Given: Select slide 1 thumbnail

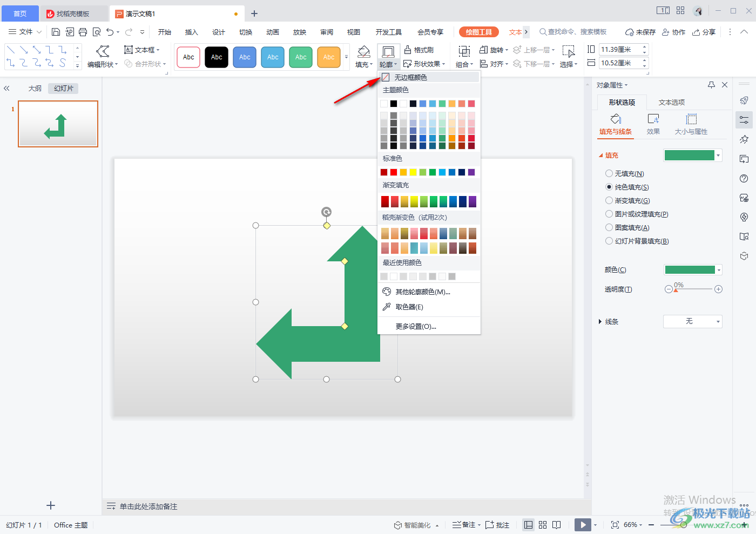Looking at the screenshot, I should pos(58,124).
